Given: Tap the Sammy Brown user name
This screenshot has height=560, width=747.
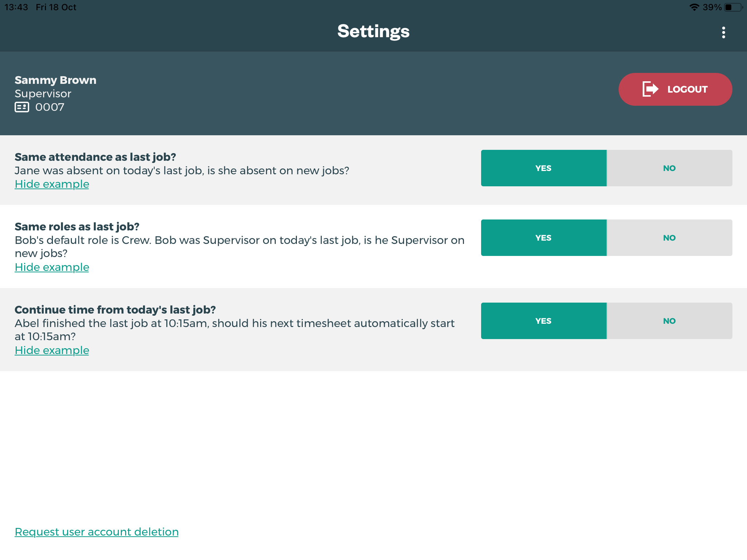Looking at the screenshot, I should coord(55,80).
